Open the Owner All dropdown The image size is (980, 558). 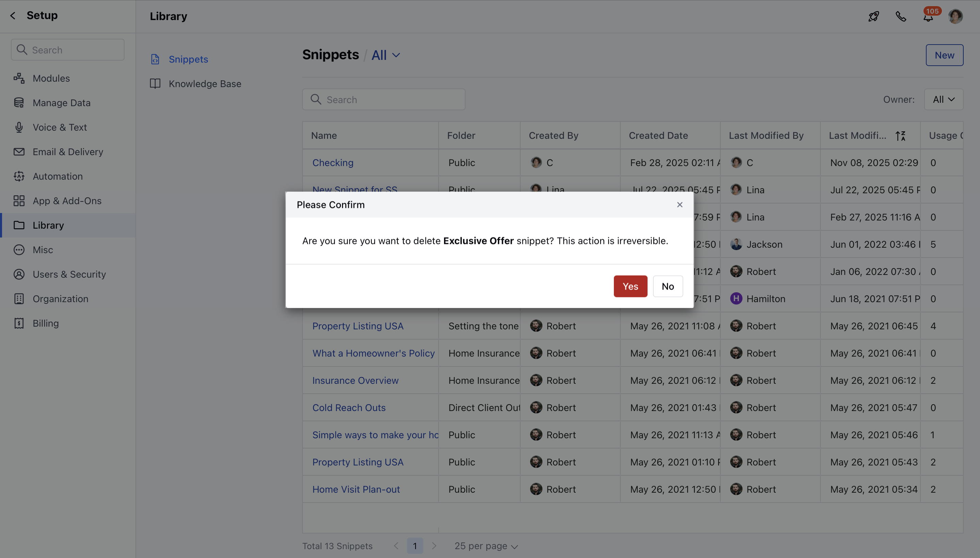point(943,100)
